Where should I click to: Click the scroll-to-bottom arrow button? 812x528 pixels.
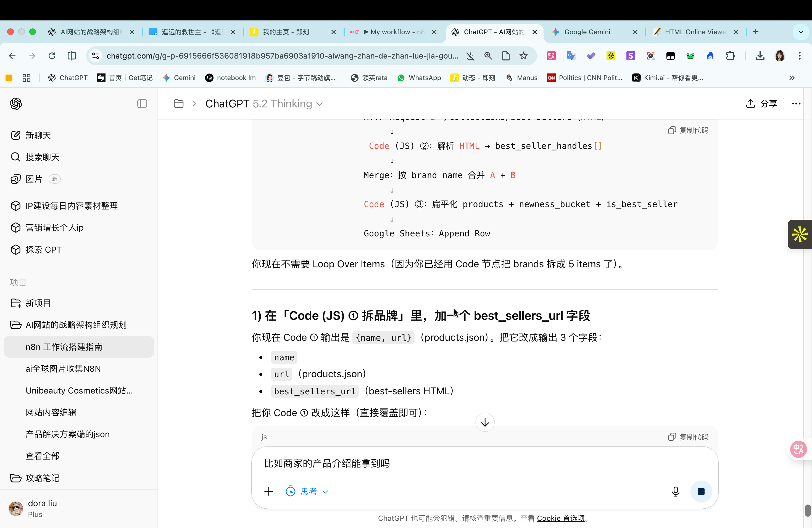pyautogui.click(x=485, y=422)
